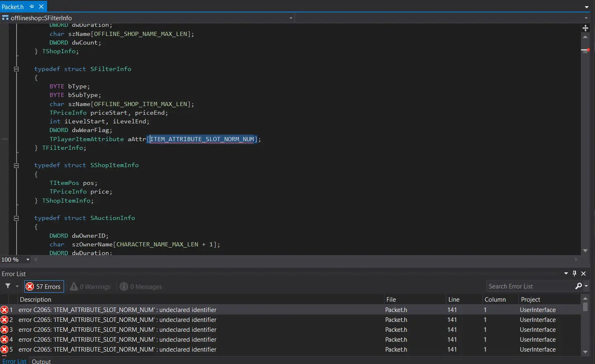Click the Packet.h file cell of row 1
The width and height of the screenshot is (595, 364).
396,310
